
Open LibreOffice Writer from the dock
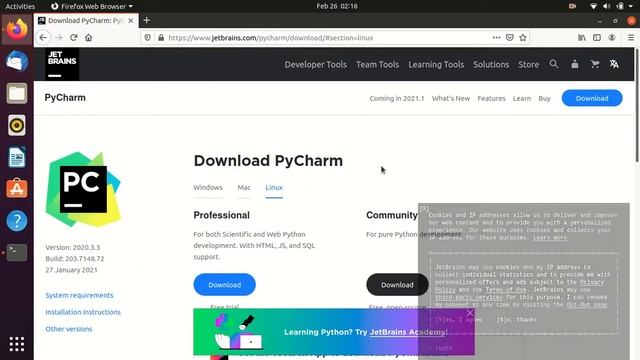click(17, 157)
